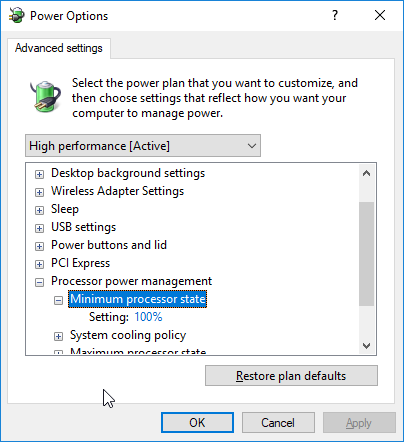Expand the Sleep settings node

(39, 210)
